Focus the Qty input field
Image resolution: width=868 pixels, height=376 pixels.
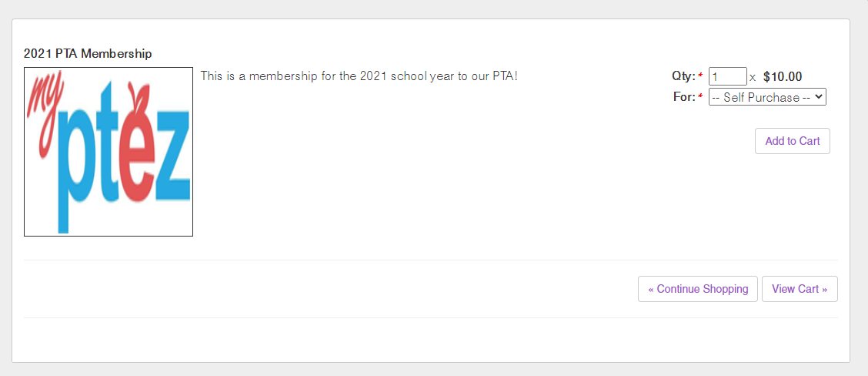[727, 77]
